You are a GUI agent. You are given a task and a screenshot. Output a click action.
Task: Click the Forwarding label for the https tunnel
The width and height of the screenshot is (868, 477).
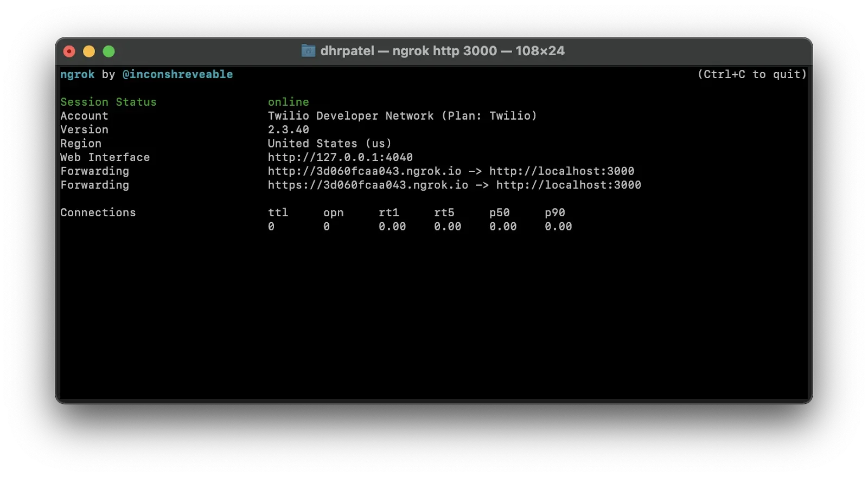tap(94, 185)
